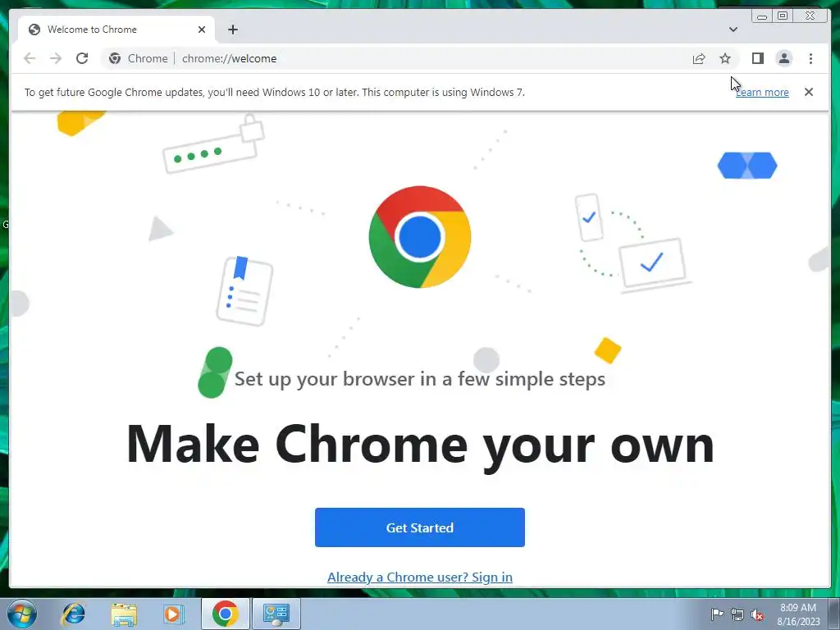Minimize the Chrome window

(x=762, y=16)
